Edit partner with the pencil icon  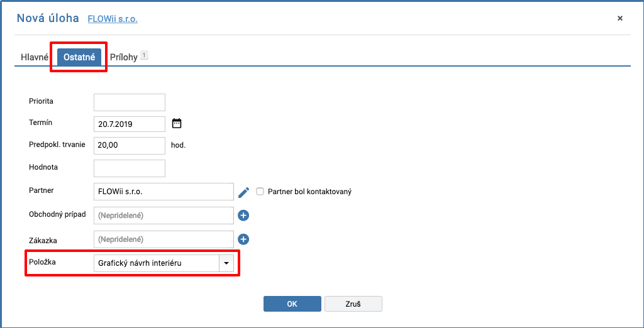(x=243, y=192)
